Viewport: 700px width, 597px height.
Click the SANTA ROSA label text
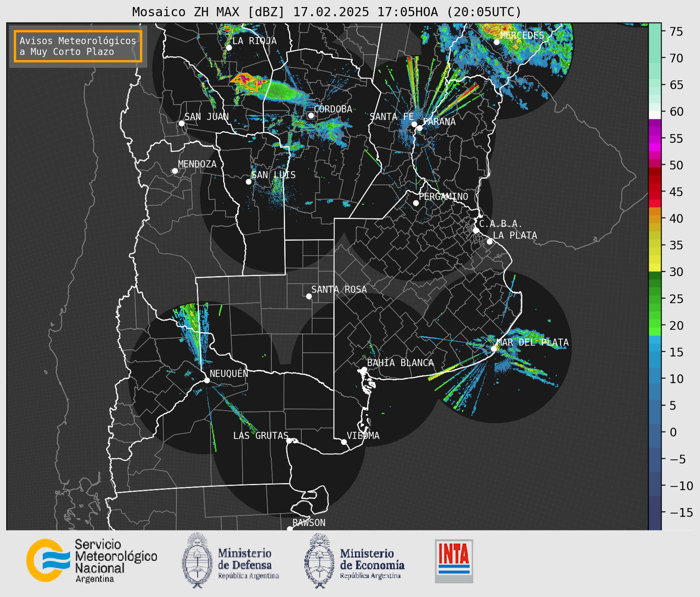339,289
